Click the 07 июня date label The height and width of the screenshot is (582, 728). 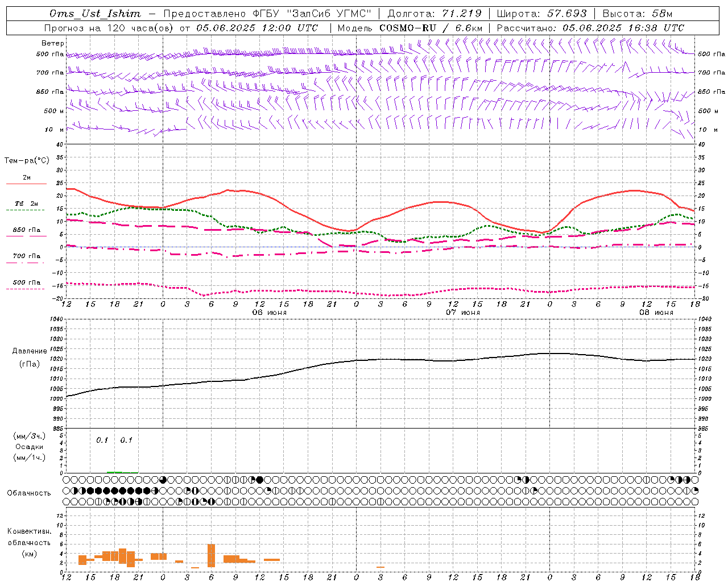462,313
